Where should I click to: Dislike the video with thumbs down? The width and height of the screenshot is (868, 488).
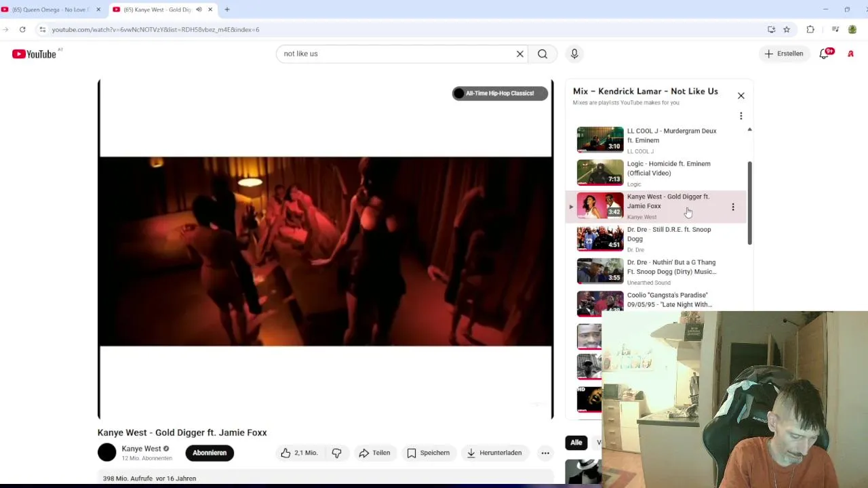coord(336,453)
